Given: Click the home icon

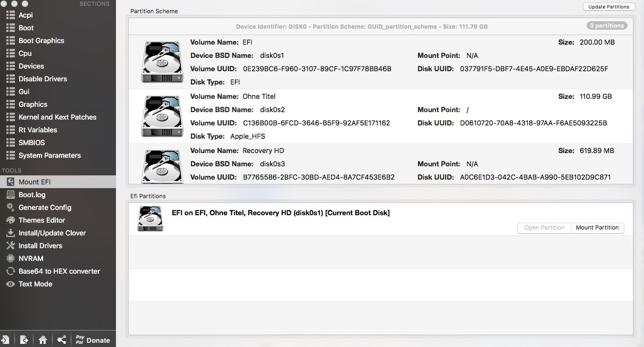Looking at the screenshot, I should pos(43,340).
